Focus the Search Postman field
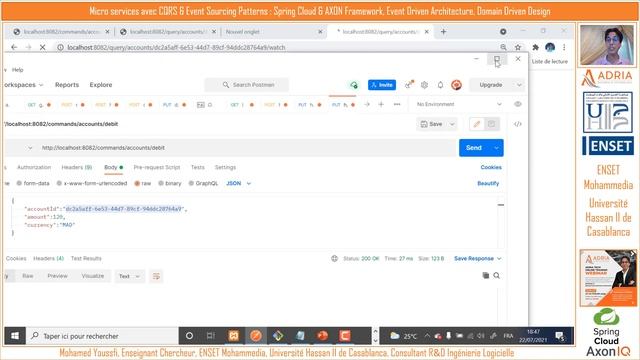The image size is (640, 360). coord(247,85)
